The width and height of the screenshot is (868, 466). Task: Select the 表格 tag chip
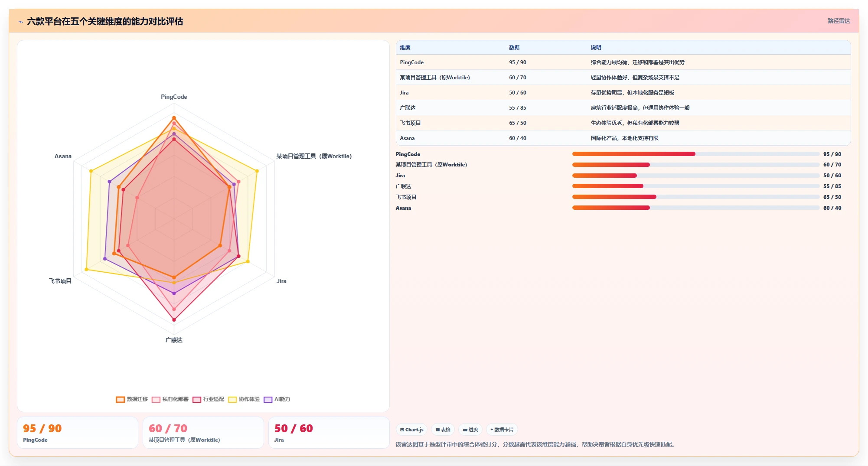tap(443, 430)
